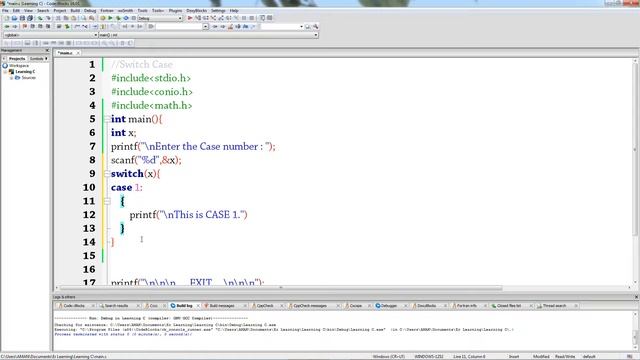The width and height of the screenshot is (640, 360).
Task: Switch to the Search results log tab
Action: (x=116, y=306)
